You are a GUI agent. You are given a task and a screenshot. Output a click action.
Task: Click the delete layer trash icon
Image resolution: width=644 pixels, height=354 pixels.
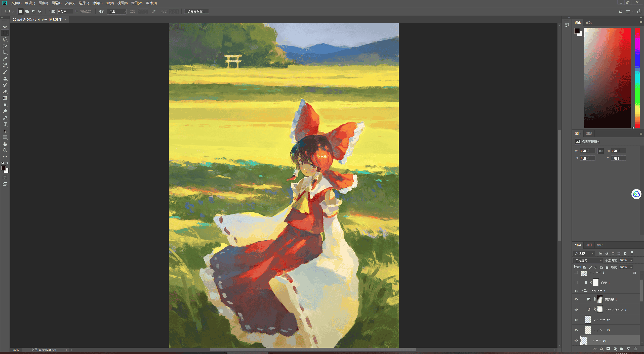635,349
